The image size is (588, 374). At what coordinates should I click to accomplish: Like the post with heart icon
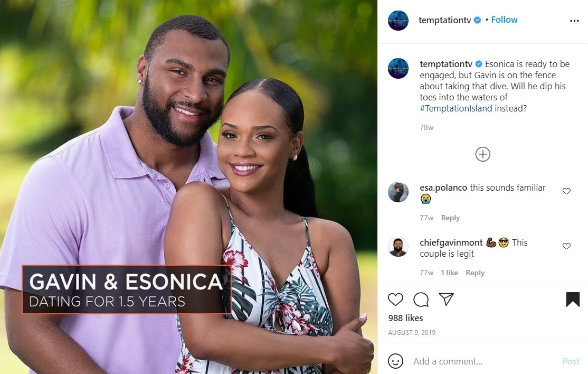tap(395, 300)
